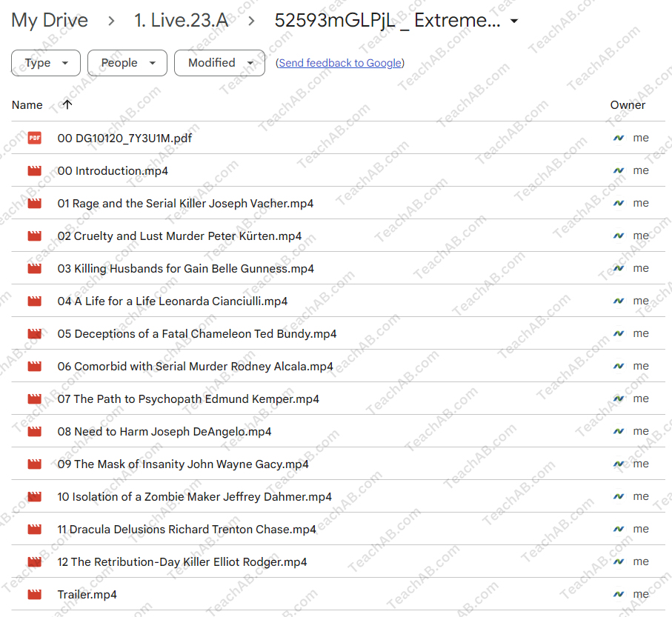Screen dimensions: 672x617
Task: Click the 'me' owner text for Joseph DeAngelo row
Action: (641, 431)
